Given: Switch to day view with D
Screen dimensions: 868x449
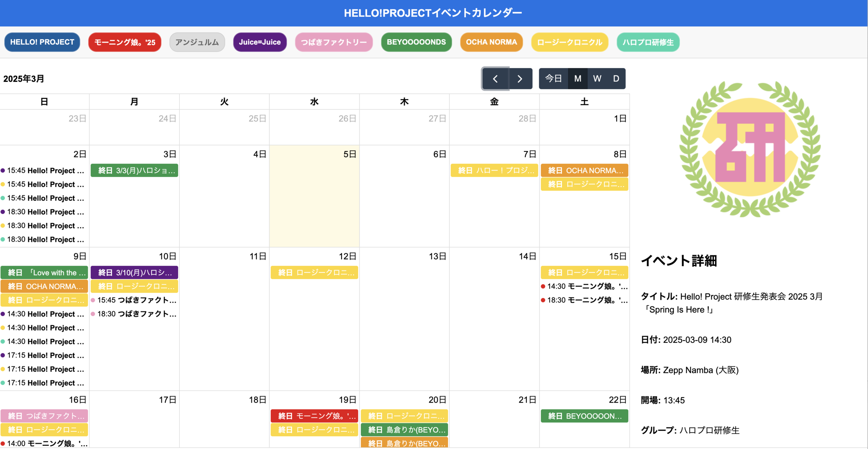Looking at the screenshot, I should pos(616,79).
